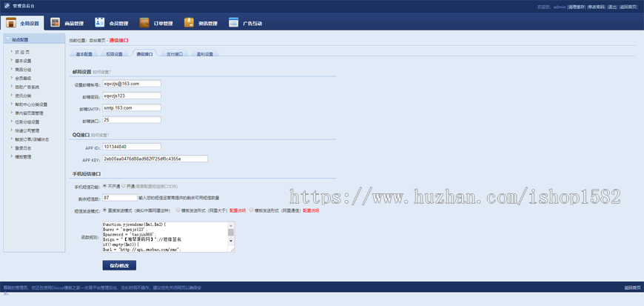Screen dimensions: 644x306
Task: Click 返回首页 link in top header
Action: (628, 7)
